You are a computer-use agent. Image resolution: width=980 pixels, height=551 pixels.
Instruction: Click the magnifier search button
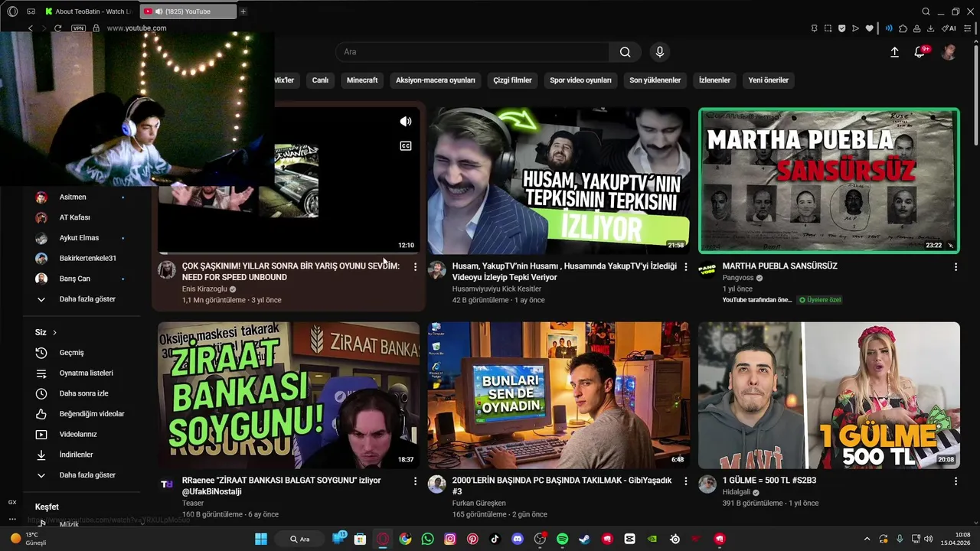(x=626, y=52)
